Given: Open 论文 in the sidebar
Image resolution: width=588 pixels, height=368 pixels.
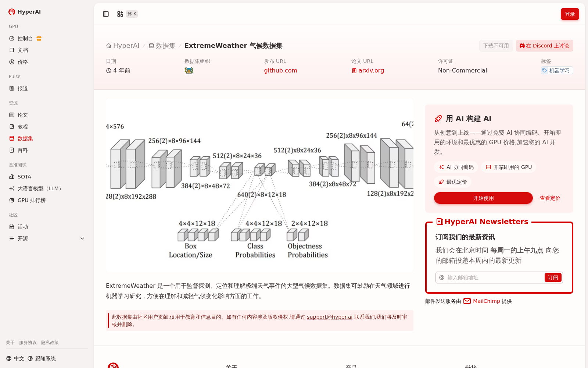Looking at the screenshot, I should coord(47,115).
